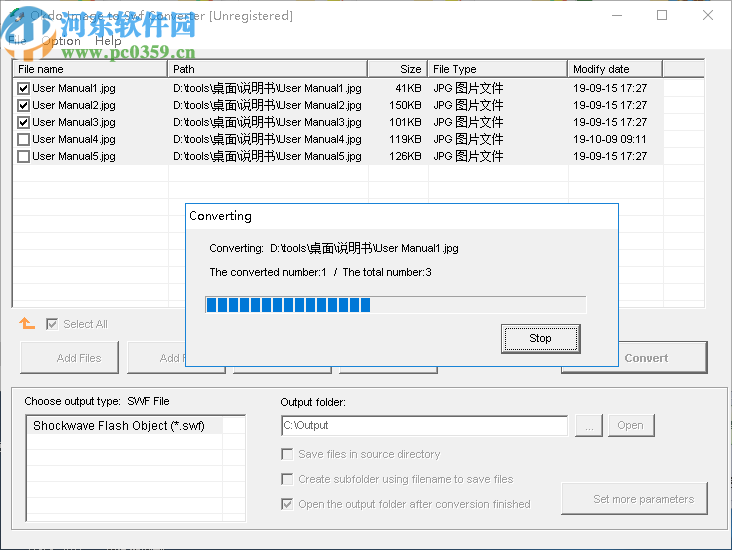Click the orange up-arrow move icon

pos(27,323)
